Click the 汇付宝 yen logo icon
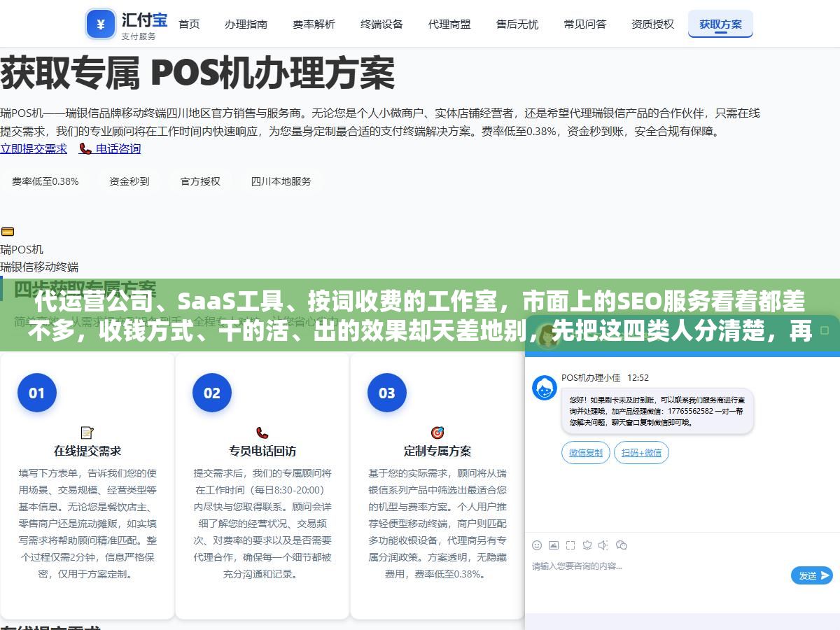 click(101, 24)
